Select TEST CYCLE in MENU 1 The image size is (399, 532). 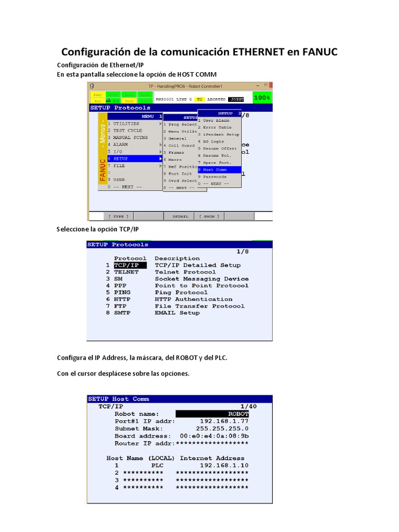(x=128, y=130)
